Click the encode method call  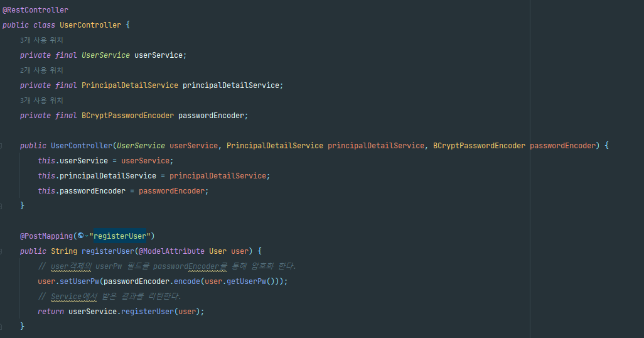click(x=187, y=281)
